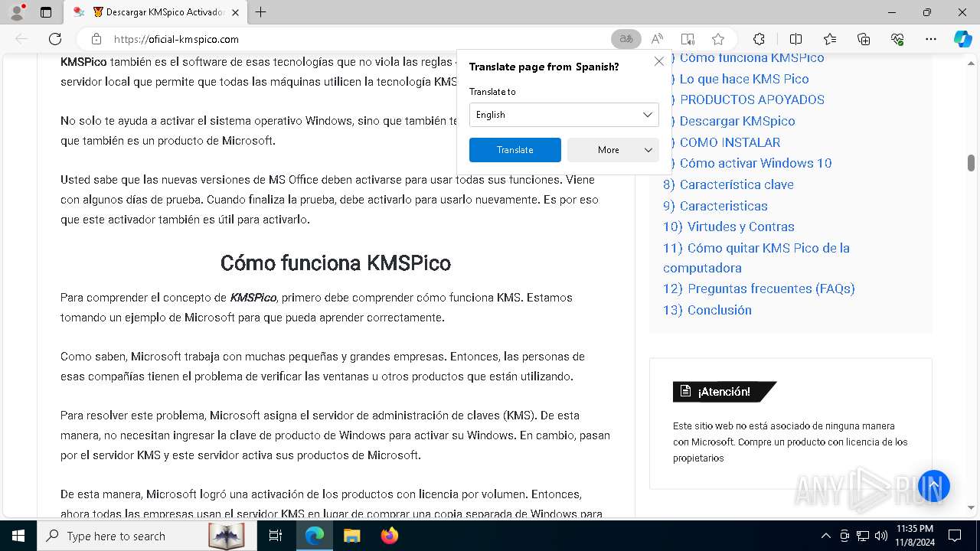
Task: Open File Explorer from taskbar
Action: [x=351, y=536]
